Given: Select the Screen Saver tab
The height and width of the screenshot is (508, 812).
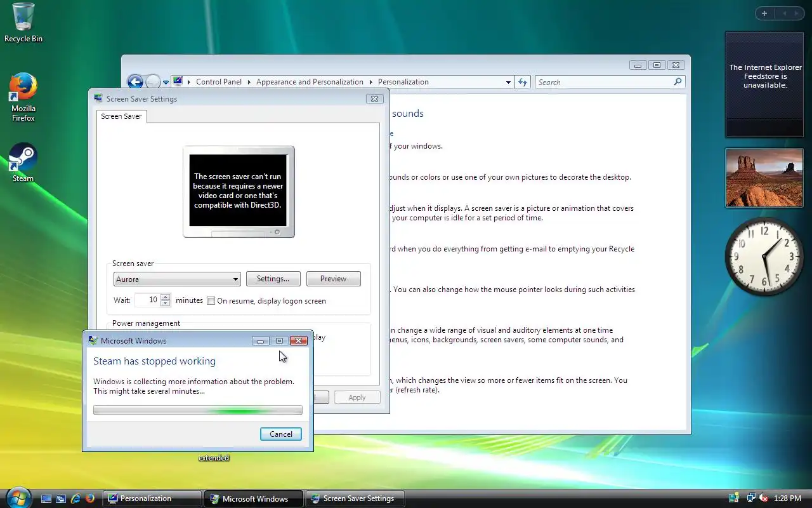Looking at the screenshot, I should click(x=121, y=116).
